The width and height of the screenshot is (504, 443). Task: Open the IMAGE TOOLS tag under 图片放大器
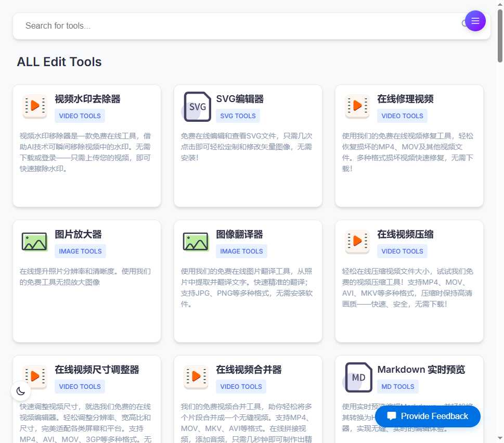tap(80, 251)
